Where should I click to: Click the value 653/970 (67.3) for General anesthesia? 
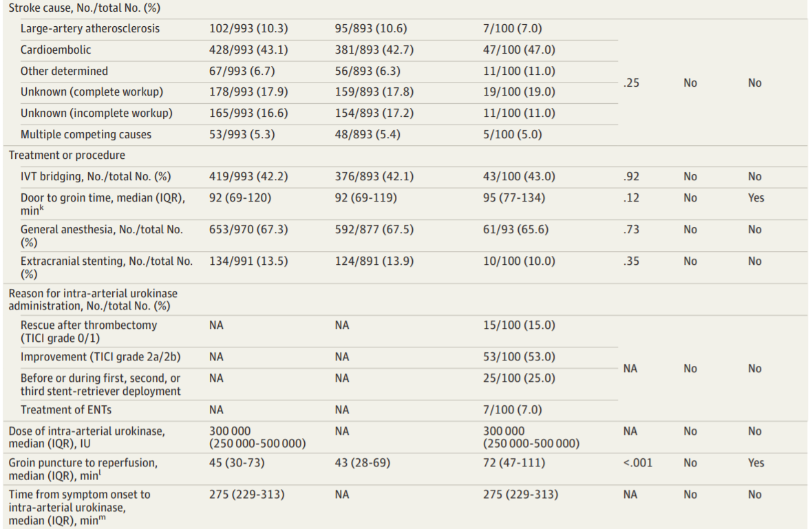(x=248, y=229)
